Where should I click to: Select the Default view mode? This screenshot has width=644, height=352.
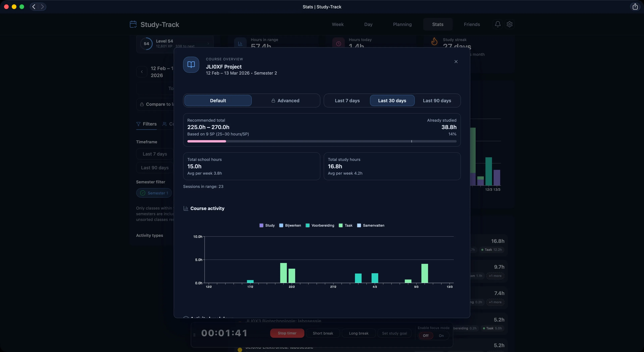tap(218, 100)
